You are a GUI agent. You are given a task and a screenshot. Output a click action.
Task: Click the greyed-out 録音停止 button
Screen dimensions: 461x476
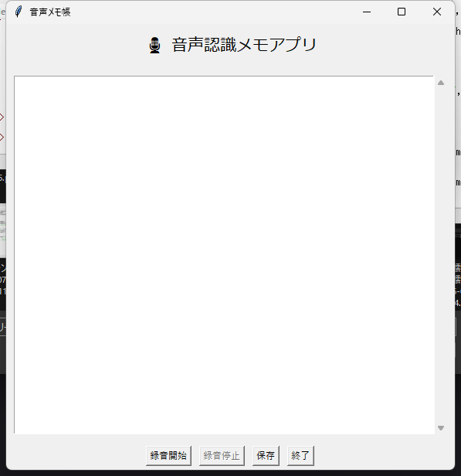(x=222, y=456)
